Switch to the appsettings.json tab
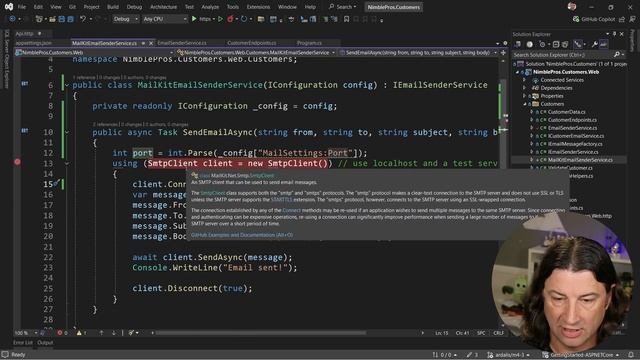Viewport: 640px width, 360px height. (x=33, y=43)
